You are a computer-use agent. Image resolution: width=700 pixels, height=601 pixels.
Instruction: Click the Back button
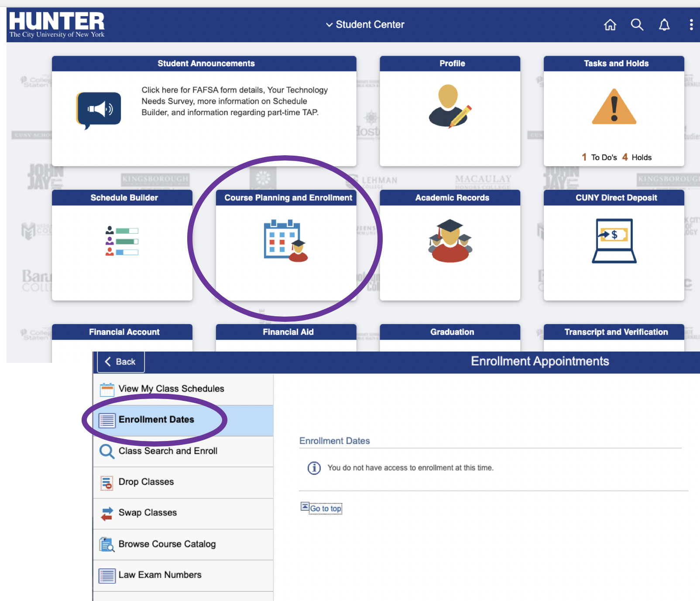coord(120,362)
